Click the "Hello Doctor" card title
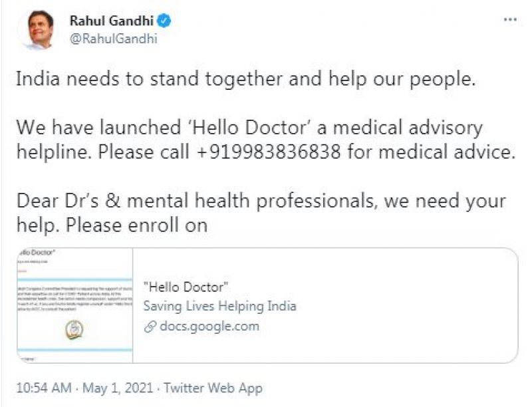The image size is (532, 407). 186,287
